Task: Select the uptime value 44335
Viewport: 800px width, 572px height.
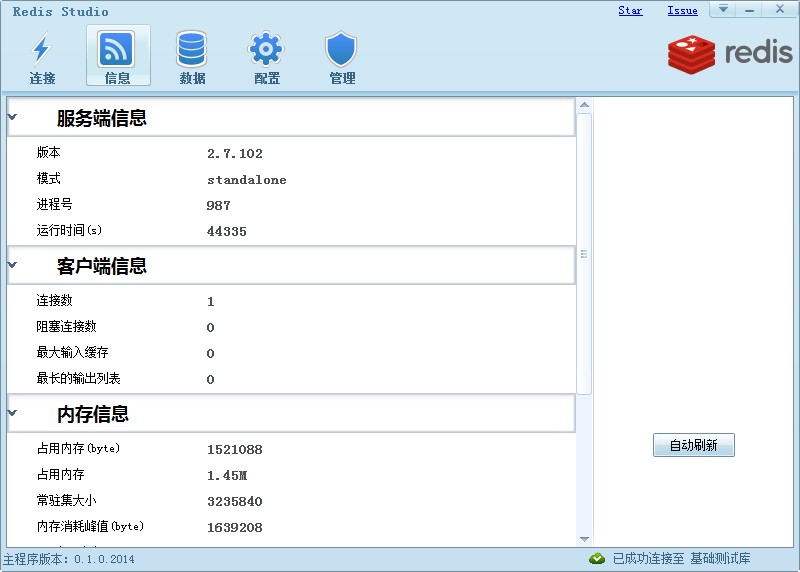Action: click(x=227, y=232)
